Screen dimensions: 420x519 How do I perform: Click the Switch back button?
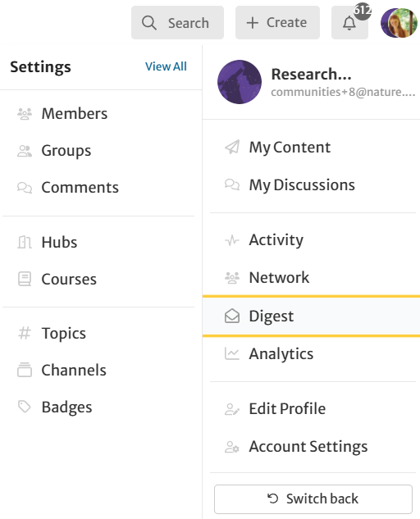(313, 499)
